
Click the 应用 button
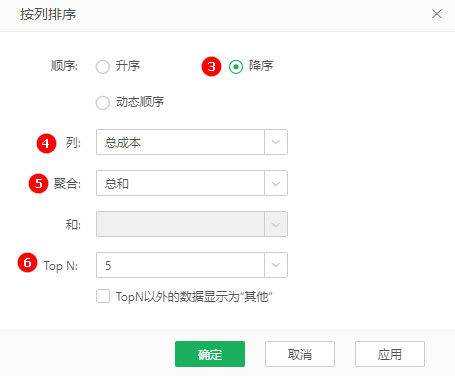pos(390,354)
